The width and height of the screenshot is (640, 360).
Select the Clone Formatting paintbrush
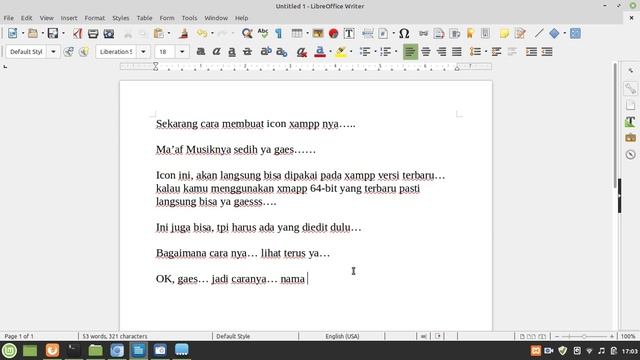[183, 33]
